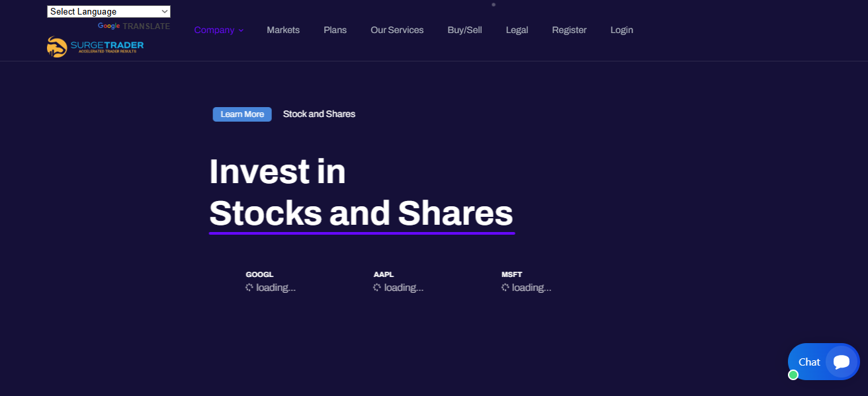Click the underlined Stocks and Shares heading
This screenshot has height=396, width=868.
361,214
